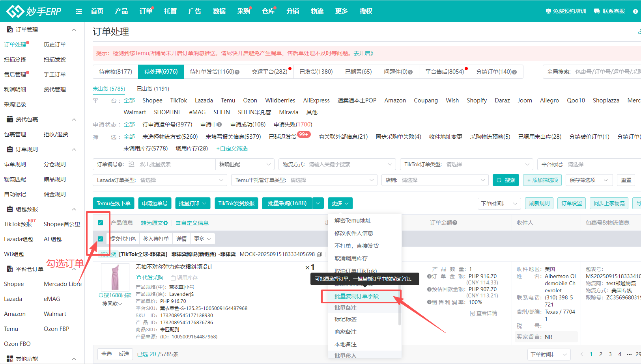Screen dimensions: 641x364
Task: Toggle the sidebar hamburger menu icon
Action: click(79, 11)
